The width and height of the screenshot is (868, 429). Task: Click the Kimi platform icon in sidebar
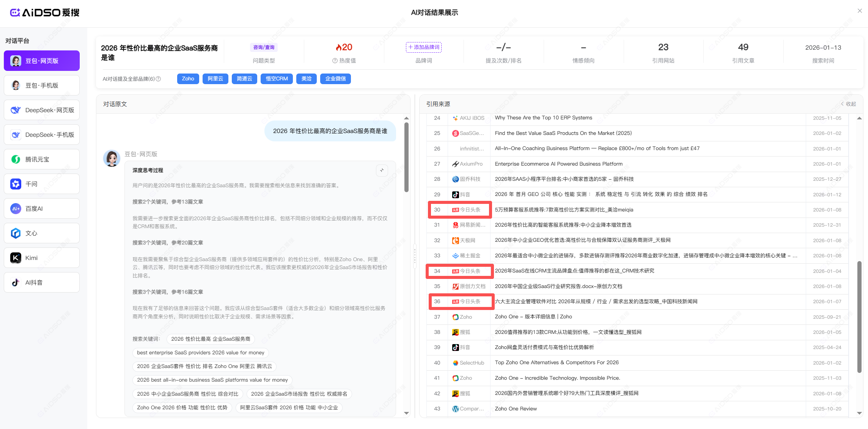[16, 258]
